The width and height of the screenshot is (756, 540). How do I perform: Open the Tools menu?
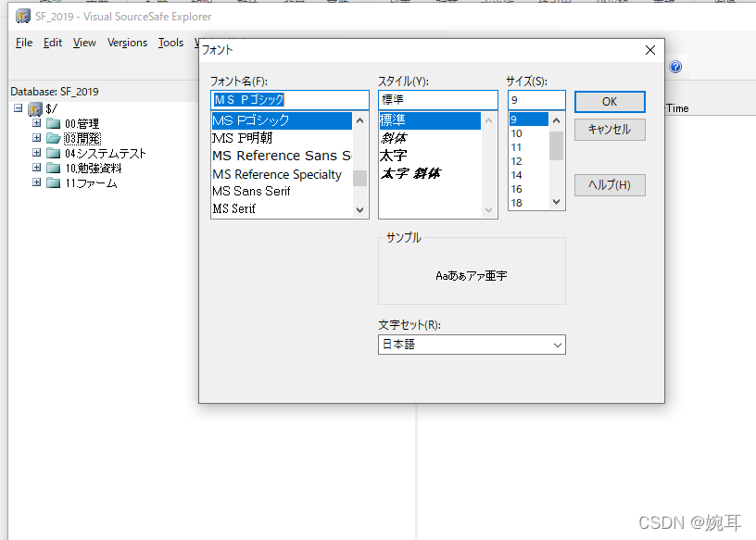click(x=170, y=43)
